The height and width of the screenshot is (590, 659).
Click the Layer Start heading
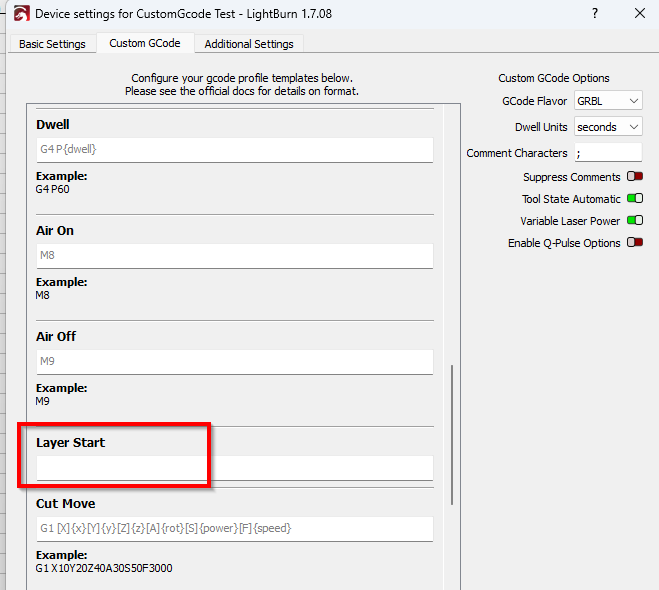click(x=70, y=442)
